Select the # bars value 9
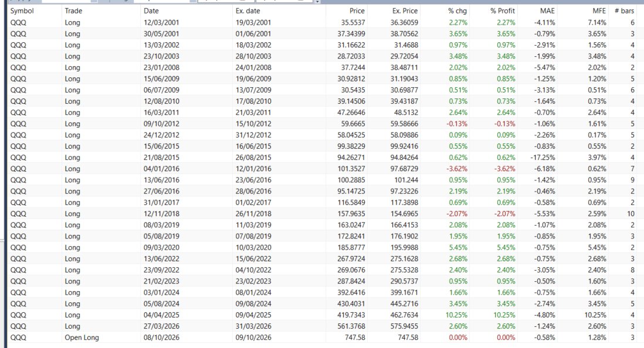Viewport: 644px width, 348px height. tap(632, 180)
